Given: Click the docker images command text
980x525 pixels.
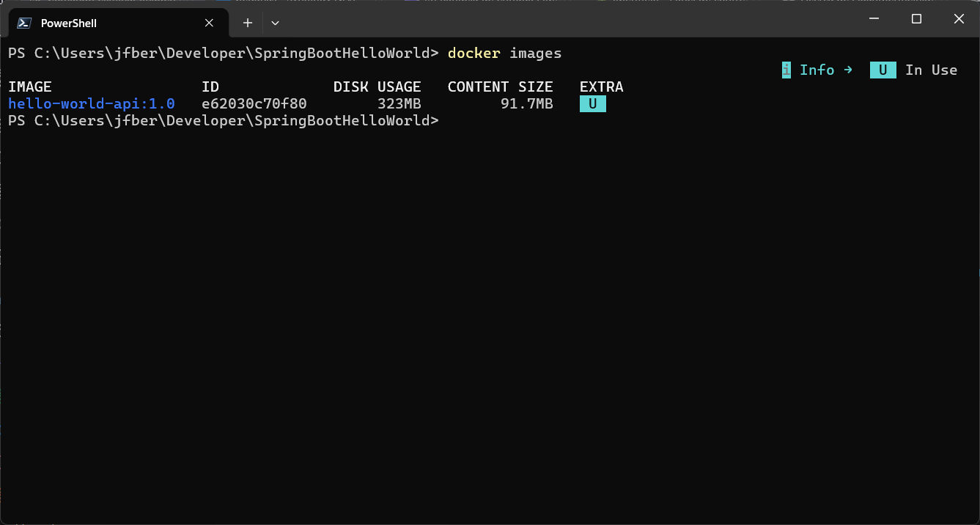Looking at the screenshot, I should (505, 53).
